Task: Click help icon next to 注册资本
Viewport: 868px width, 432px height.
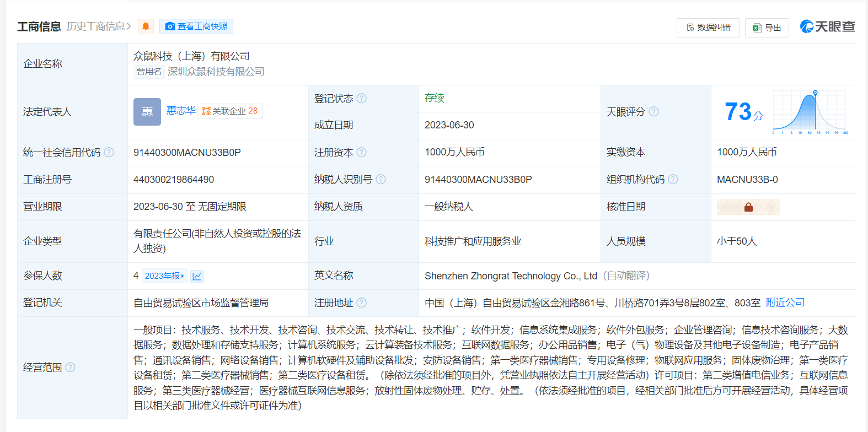Action: [x=362, y=152]
